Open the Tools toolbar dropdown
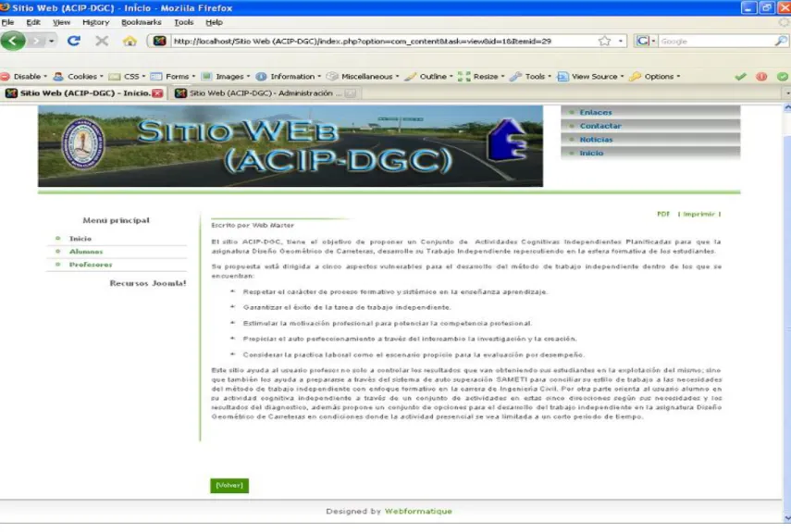 pos(530,77)
